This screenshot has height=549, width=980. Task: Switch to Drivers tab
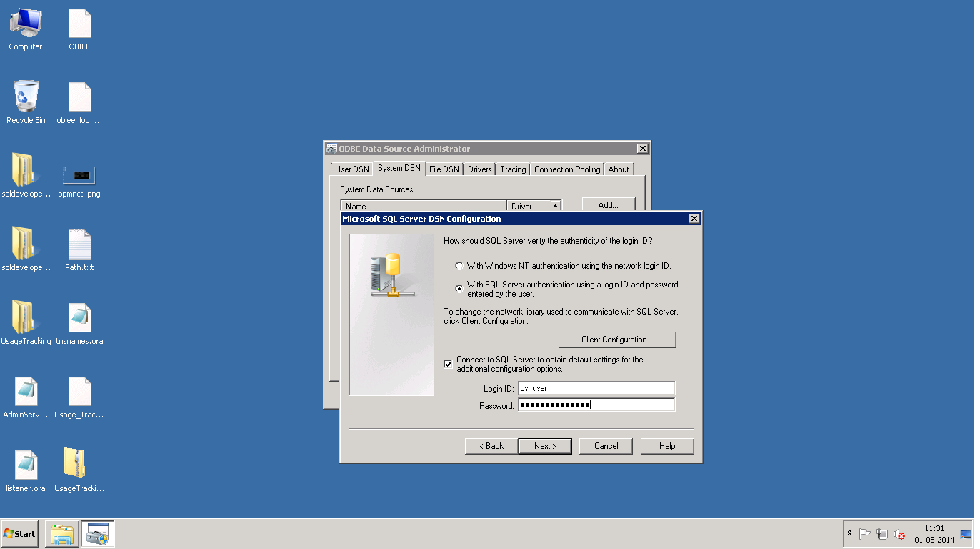(x=480, y=169)
